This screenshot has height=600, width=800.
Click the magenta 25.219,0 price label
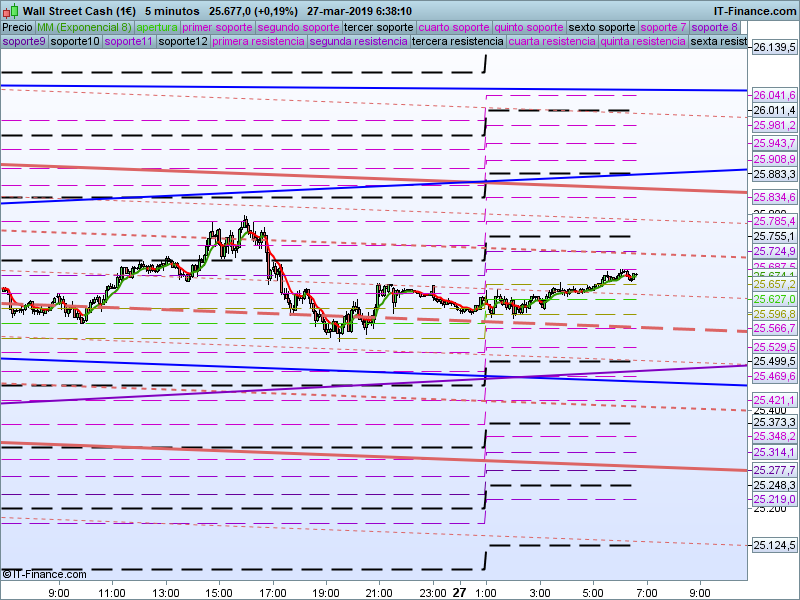point(774,499)
